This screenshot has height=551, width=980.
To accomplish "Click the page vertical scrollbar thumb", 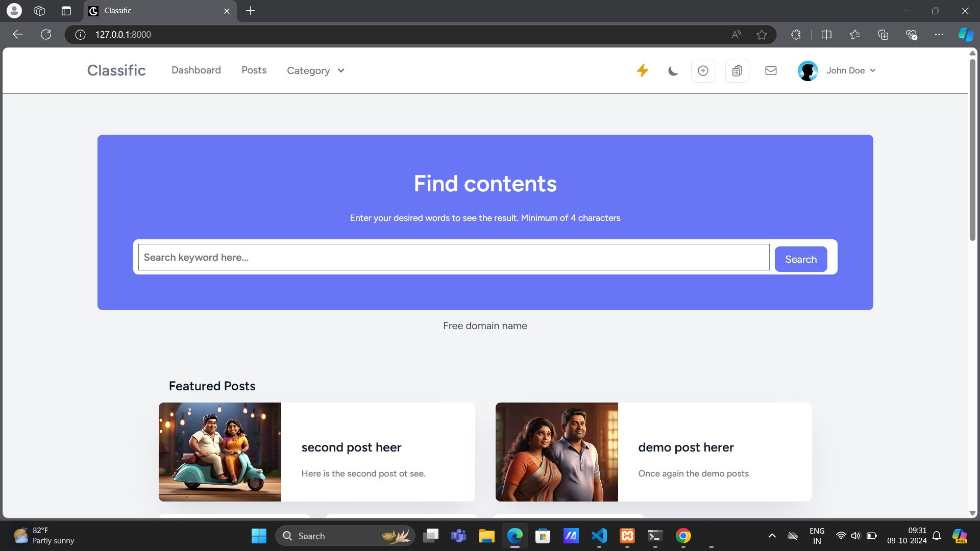I will pyautogui.click(x=972, y=149).
